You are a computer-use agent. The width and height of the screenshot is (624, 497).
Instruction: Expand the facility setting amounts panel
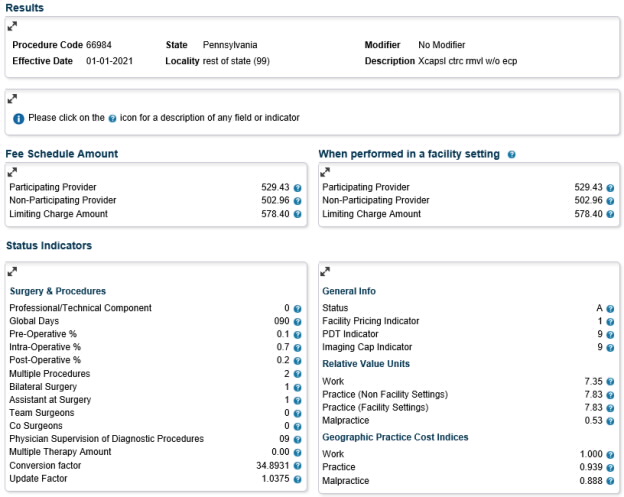(325, 172)
